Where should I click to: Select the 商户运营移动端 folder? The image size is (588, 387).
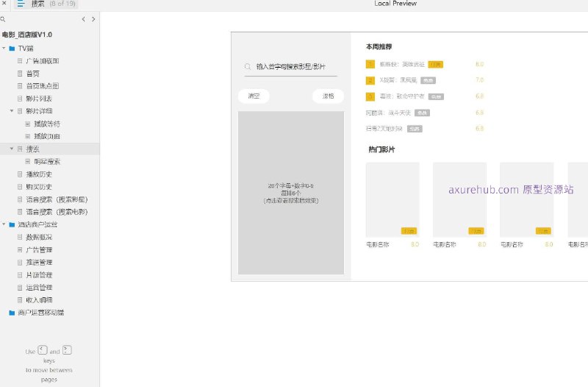pyautogui.click(x=41, y=313)
